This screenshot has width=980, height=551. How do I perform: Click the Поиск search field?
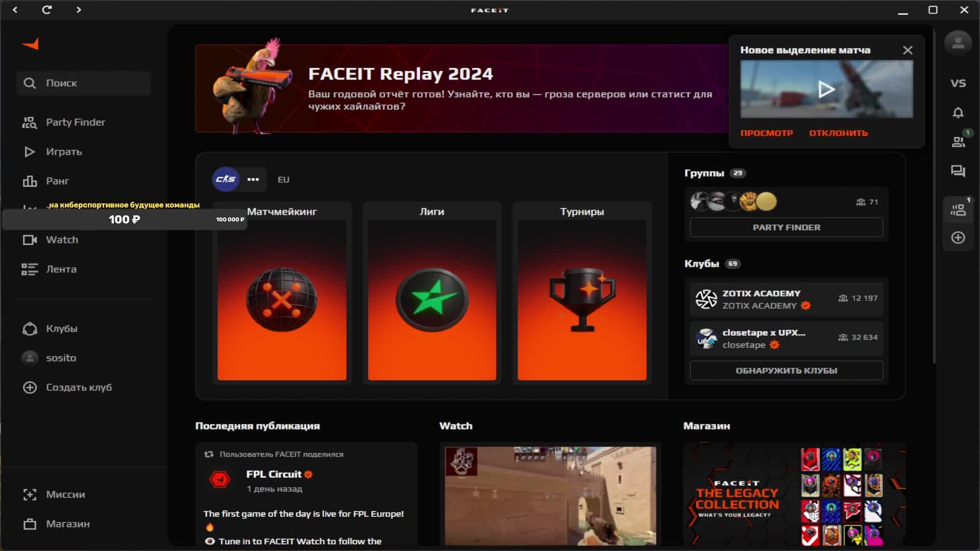coord(84,83)
